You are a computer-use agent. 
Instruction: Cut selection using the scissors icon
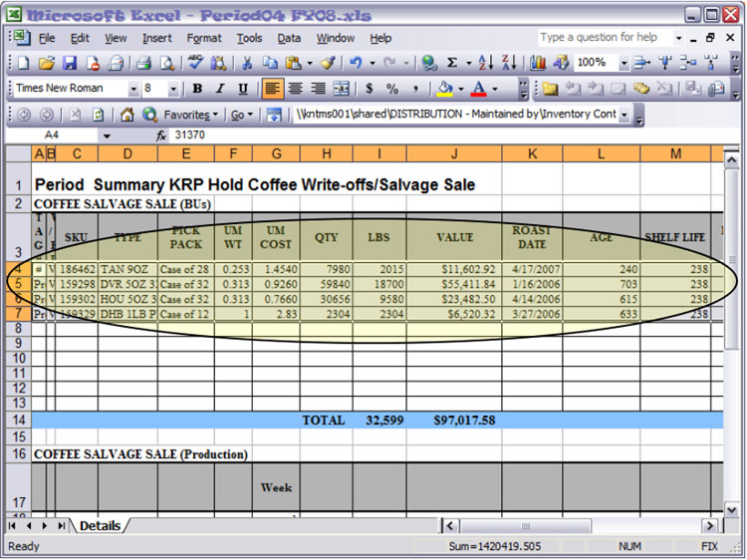pyautogui.click(x=247, y=63)
